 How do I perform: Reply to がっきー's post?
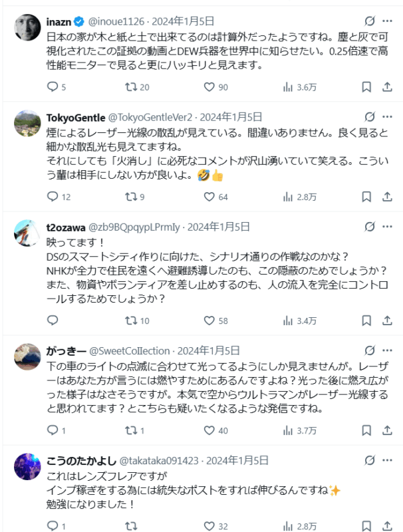tap(54, 431)
